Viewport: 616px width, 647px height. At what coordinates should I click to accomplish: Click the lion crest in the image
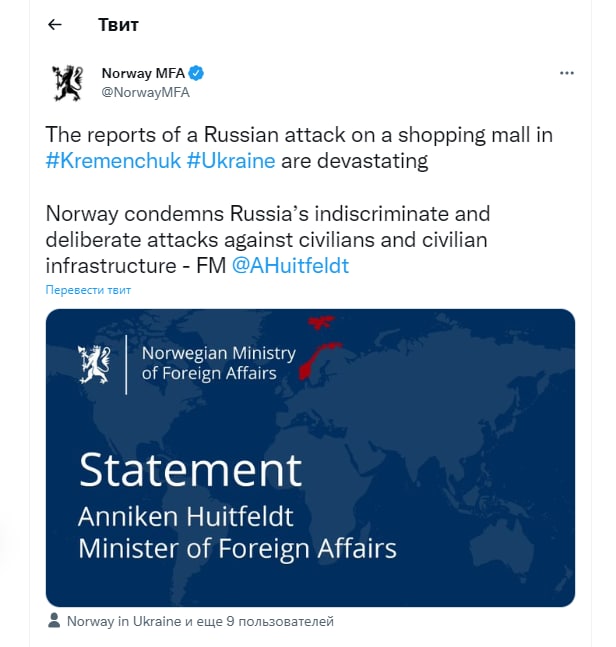94,365
